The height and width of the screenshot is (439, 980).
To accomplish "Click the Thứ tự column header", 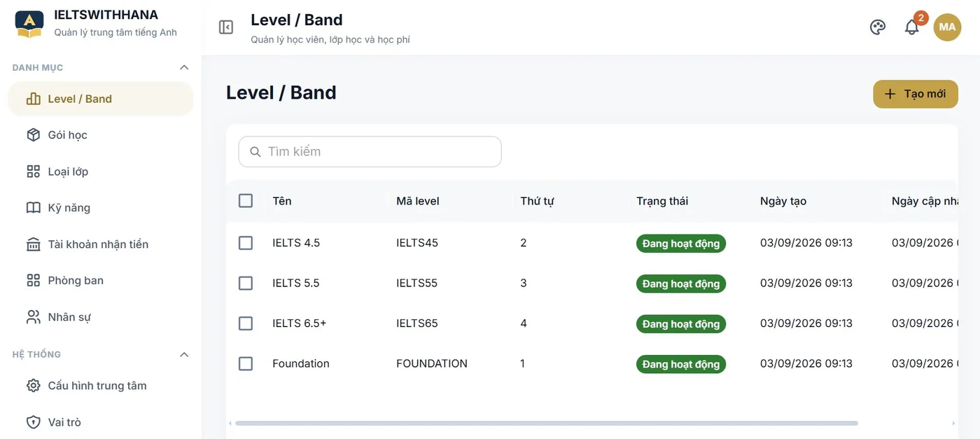I will [x=537, y=201].
